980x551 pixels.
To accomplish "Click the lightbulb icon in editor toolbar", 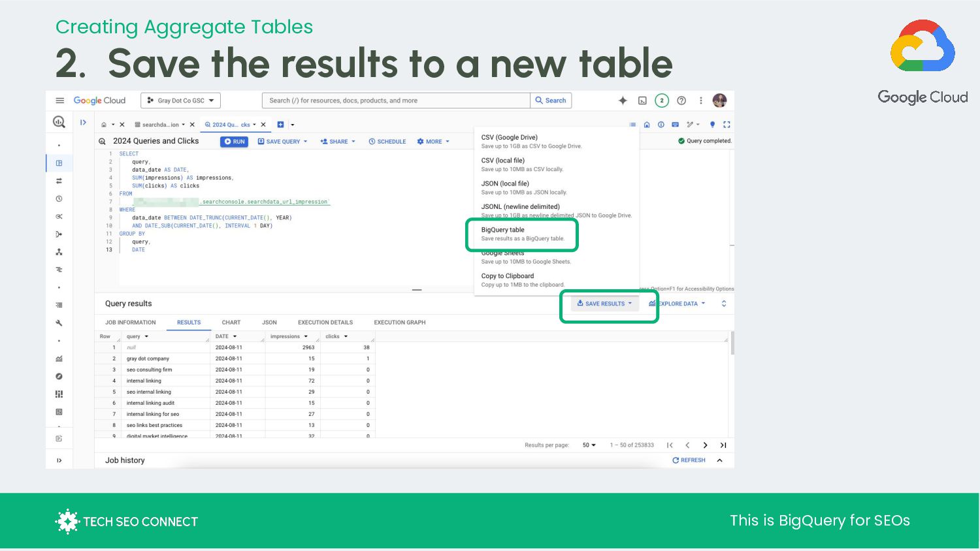I will (712, 125).
